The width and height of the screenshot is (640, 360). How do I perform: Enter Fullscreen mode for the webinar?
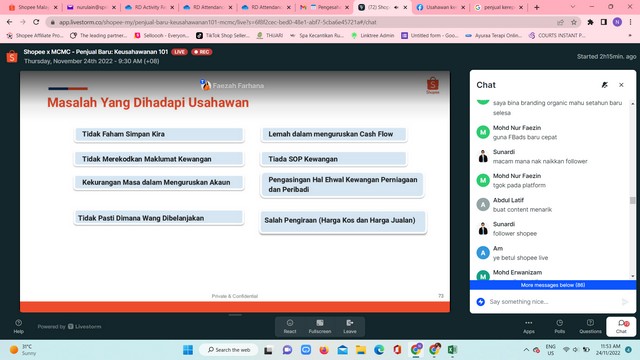click(x=320, y=327)
